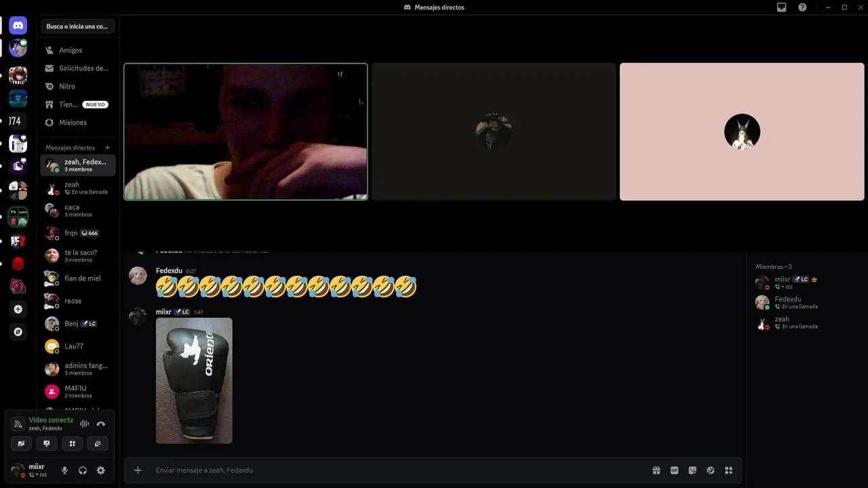
Task: Open 'te la saco?' group chat
Action: pos(77,256)
